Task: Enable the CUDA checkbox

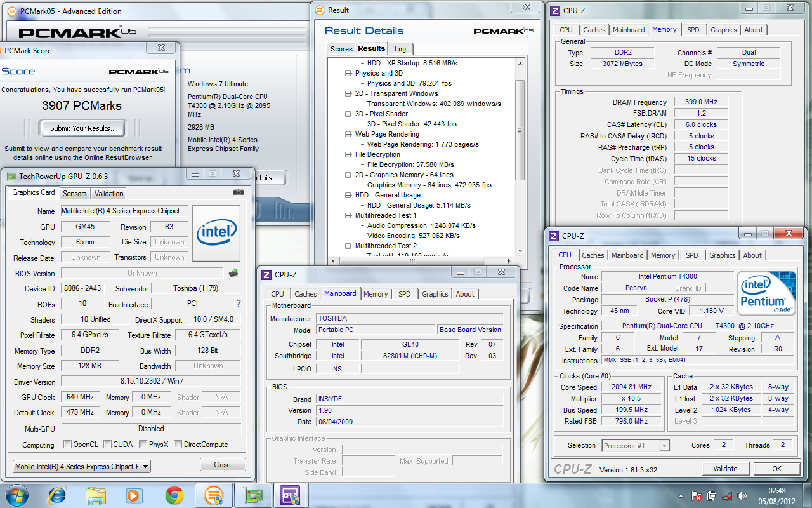Action: coord(108,444)
